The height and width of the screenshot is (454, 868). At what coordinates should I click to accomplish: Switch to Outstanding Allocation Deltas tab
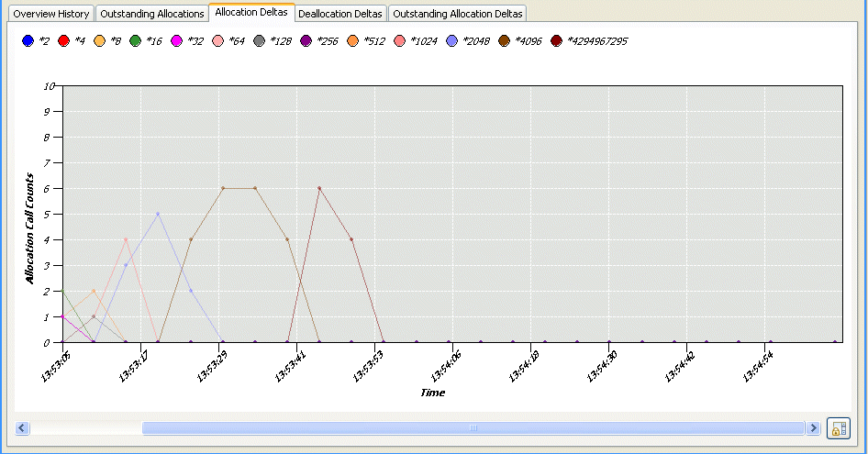click(x=457, y=14)
